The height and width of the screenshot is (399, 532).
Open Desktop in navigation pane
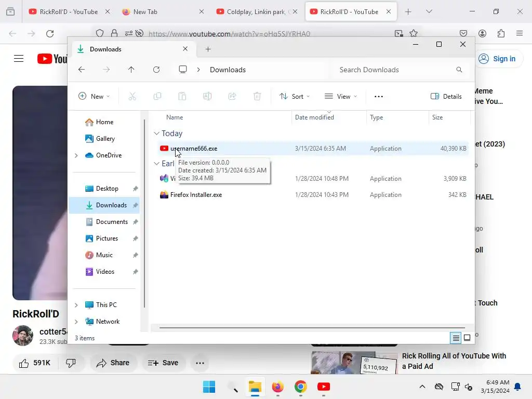click(107, 189)
